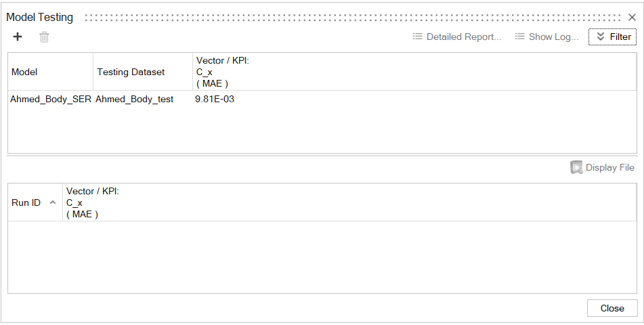
Task: Click the lower C_x MAE column header
Action: 91,202
